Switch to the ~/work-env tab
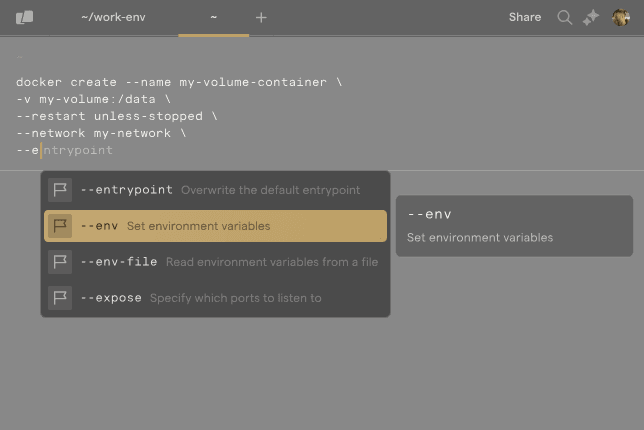 113,17
